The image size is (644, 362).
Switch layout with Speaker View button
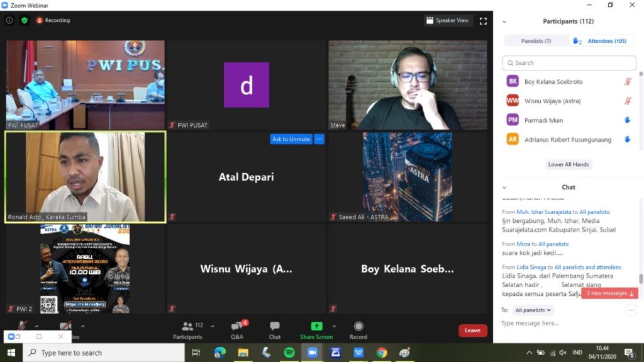click(447, 20)
